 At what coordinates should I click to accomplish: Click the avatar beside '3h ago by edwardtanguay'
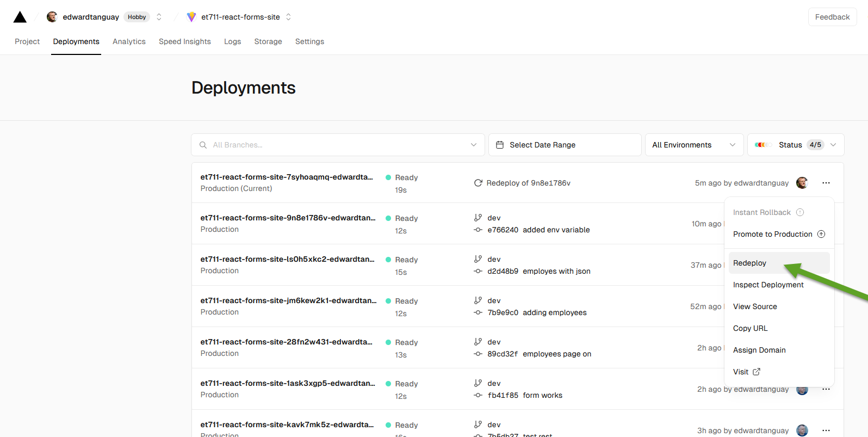pyautogui.click(x=802, y=430)
